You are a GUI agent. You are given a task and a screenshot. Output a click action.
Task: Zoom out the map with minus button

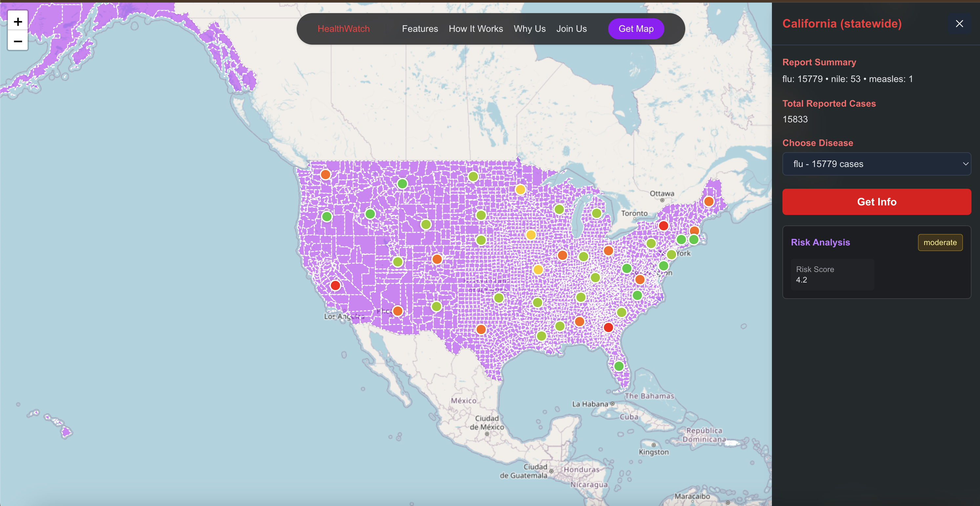(x=17, y=41)
